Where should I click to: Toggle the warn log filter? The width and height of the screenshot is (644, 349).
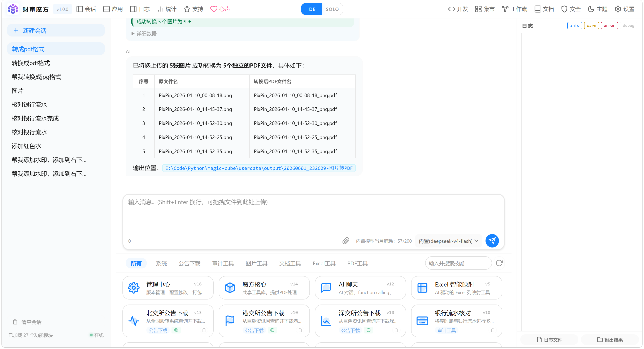[591, 26]
